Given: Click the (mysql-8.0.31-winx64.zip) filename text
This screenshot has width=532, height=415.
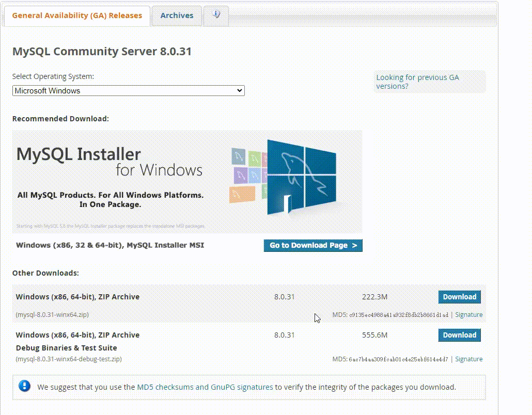Looking at the screenshot, I should 52,315.
